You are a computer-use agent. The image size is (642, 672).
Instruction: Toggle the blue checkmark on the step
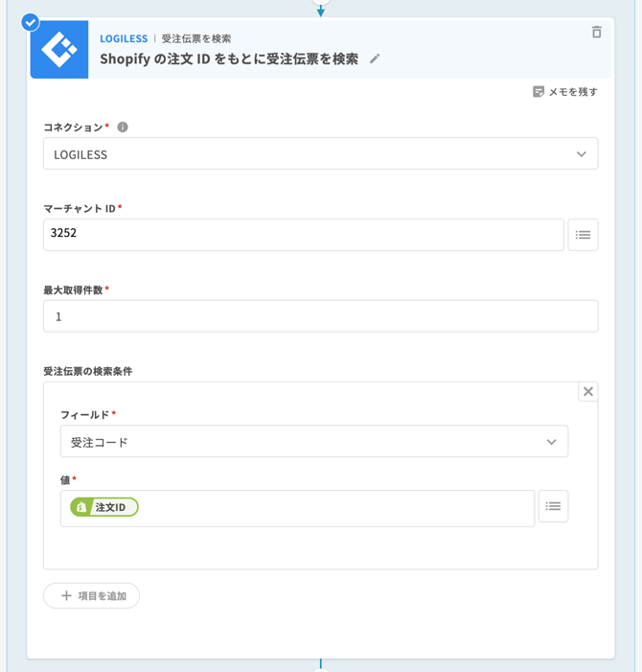[30, 21]
